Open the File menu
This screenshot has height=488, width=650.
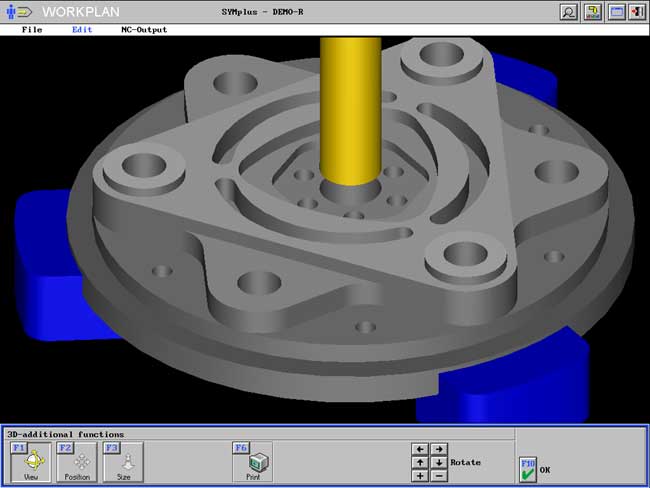pos(32,30)
